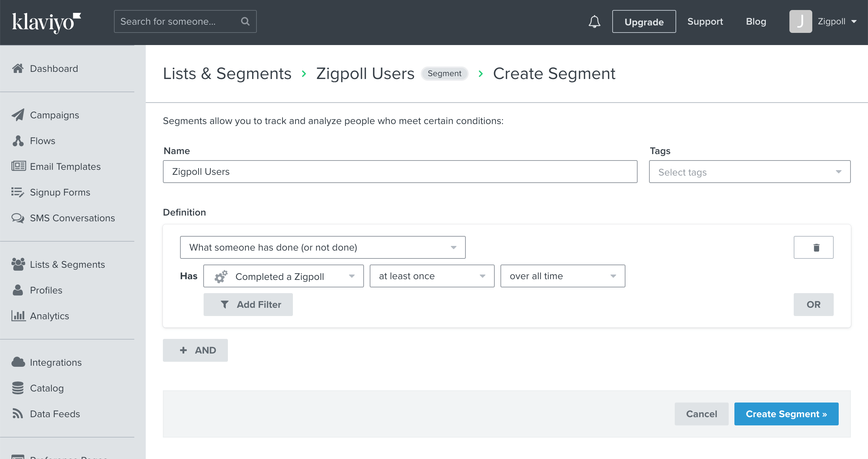Click the Campaigns paper plane icon
868x459 pixels.
(18, 115)
